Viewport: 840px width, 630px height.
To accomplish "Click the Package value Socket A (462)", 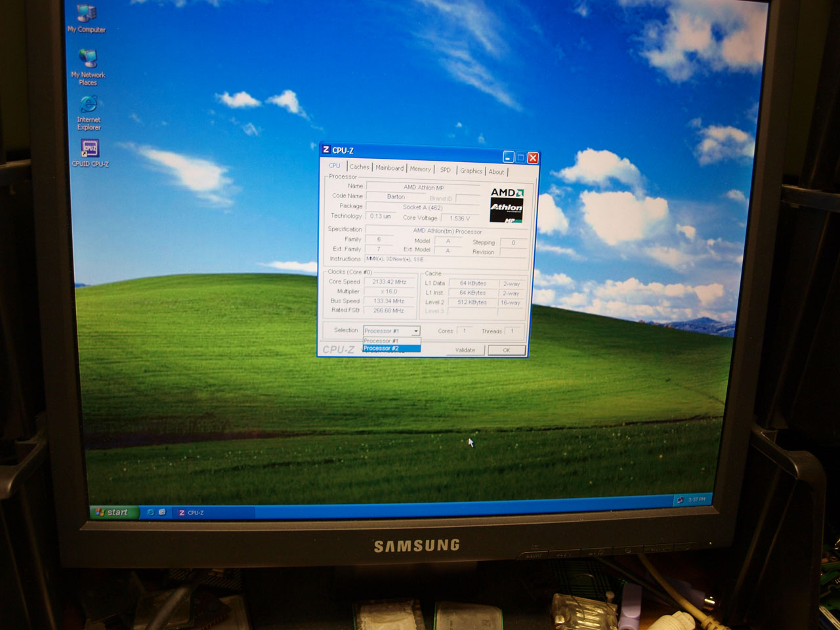I will pos(423,207).
